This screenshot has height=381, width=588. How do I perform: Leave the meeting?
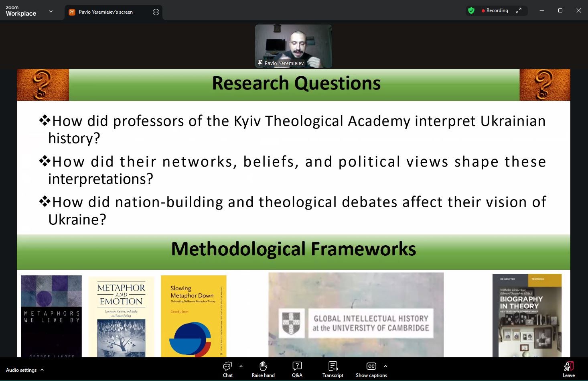[568, 369]
